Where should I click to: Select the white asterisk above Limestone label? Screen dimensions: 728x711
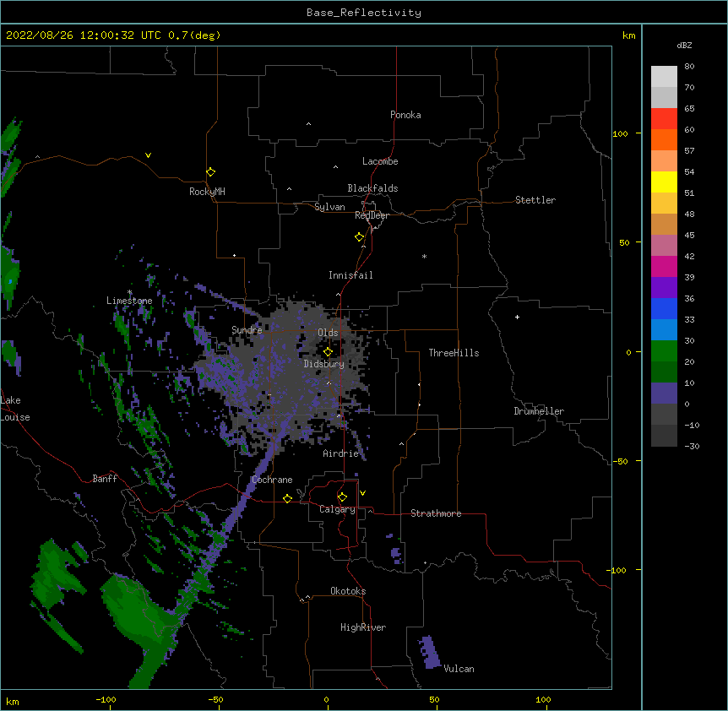coord(129,292)
